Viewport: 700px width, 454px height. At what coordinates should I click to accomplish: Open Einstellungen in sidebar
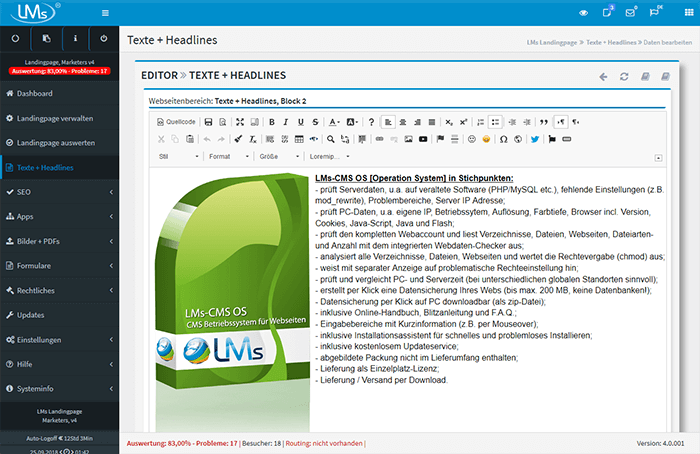point(59,340)
